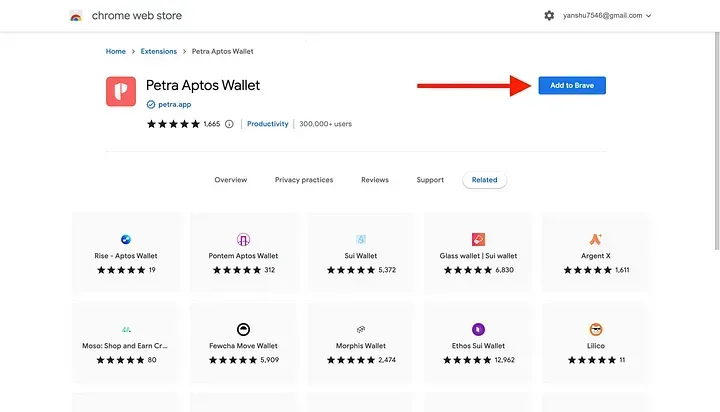Viewport: 720px width, 412px height.
Task: Open the settings gear icon
Action: coord(549,16)
